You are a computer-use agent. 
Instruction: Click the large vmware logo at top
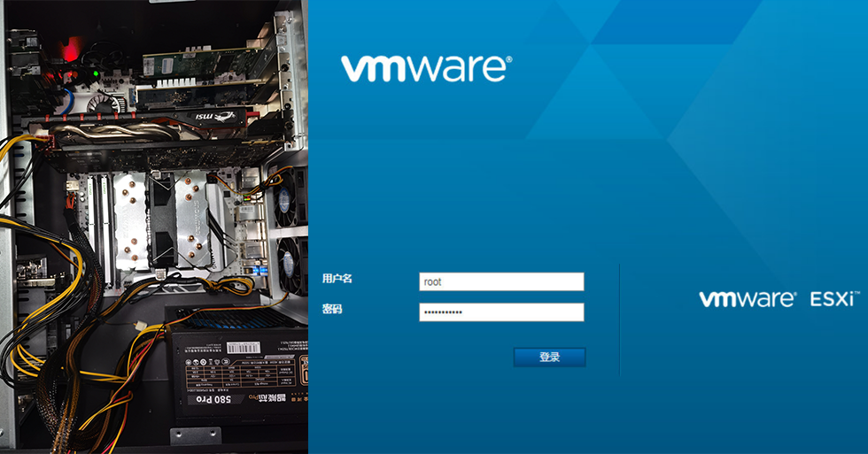click(426, 68)
